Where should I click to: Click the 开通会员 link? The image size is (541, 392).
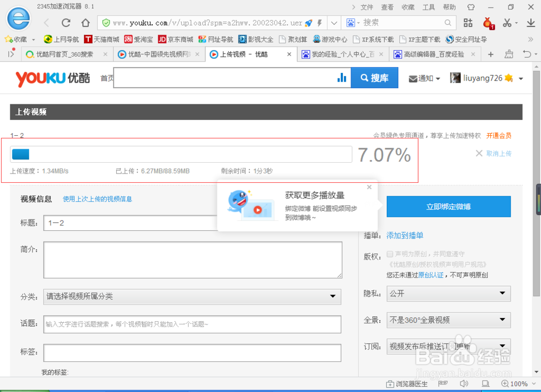click(x=499, y=136)
